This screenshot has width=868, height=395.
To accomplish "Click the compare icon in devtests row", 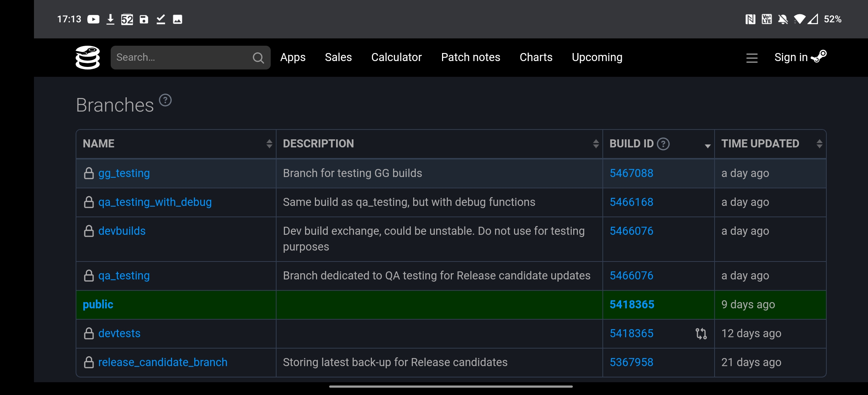I will (x=701, y=334).
